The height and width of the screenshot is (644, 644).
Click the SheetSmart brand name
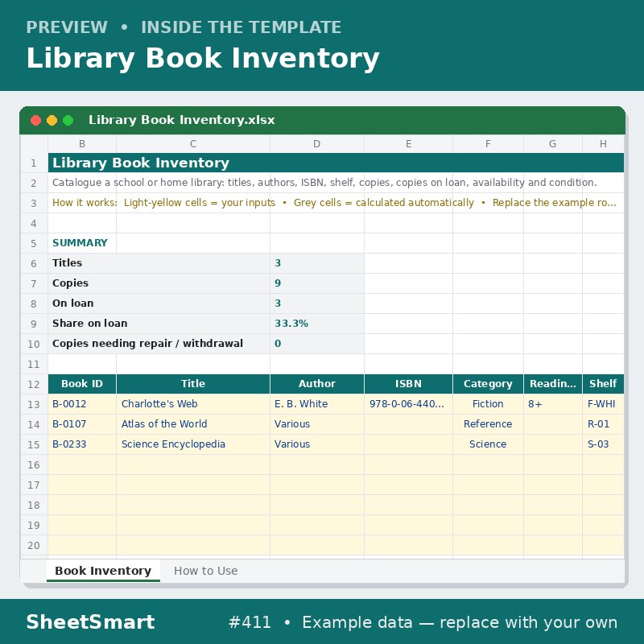click(90, 621)
